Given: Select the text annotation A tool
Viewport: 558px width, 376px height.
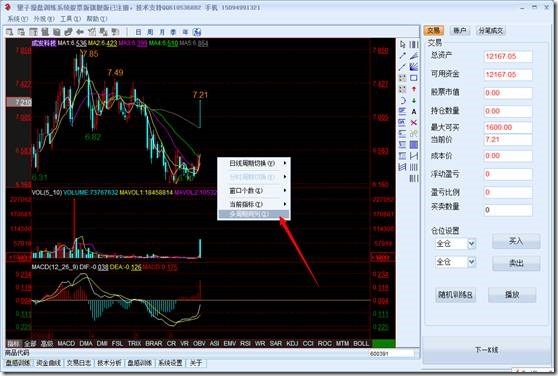Looking at the screenshot, I should [x=414, y=112].
